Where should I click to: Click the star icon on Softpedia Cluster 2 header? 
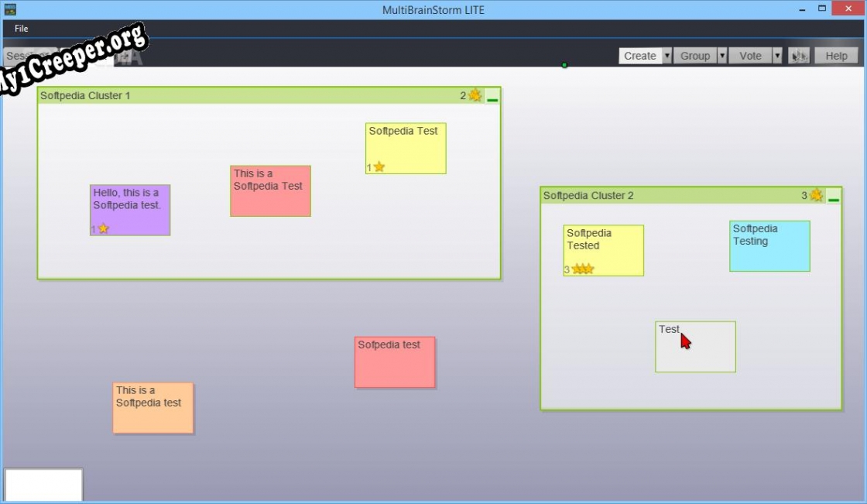pos(816,195)
